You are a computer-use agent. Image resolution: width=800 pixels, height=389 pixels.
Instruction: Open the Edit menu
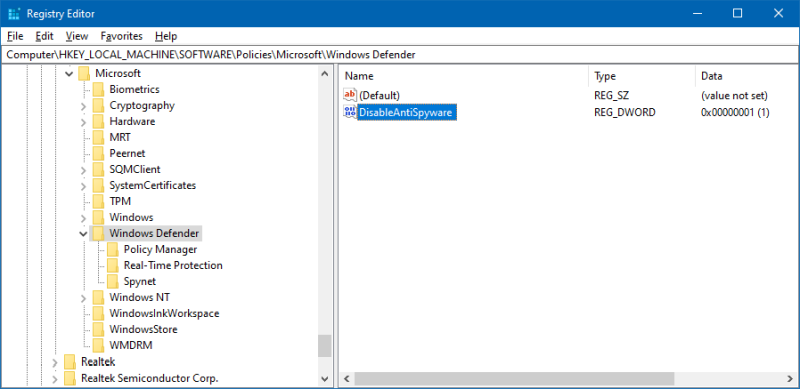(x=44, y=36)
